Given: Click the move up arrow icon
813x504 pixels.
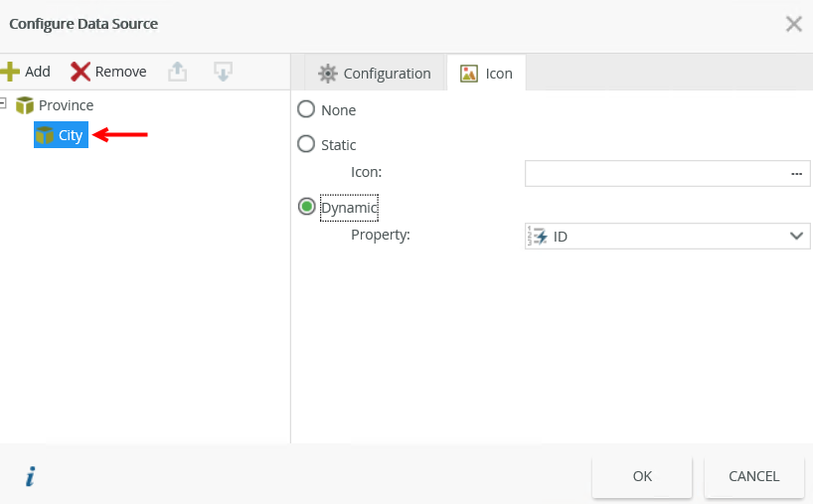Looking at the screenshot, I should [177, 72].
